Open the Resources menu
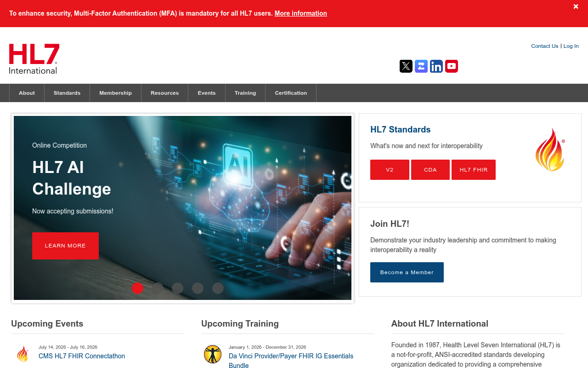 (164, 93)
